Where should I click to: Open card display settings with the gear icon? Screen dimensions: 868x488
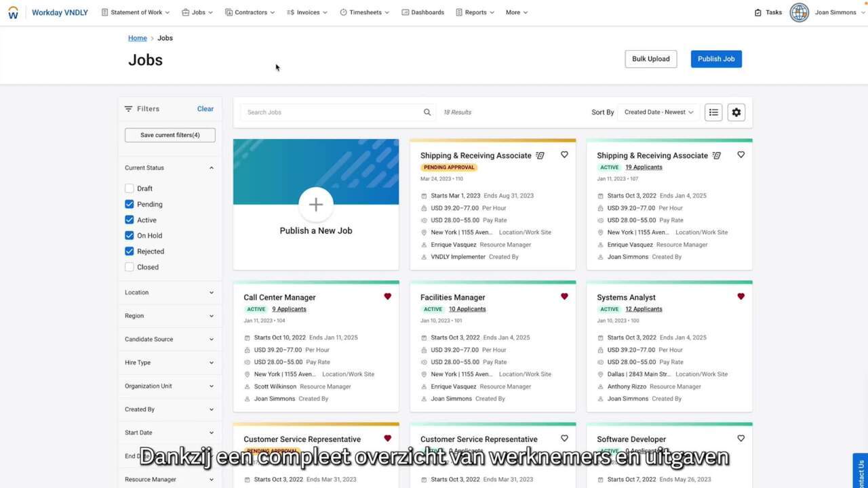(736, 112)
